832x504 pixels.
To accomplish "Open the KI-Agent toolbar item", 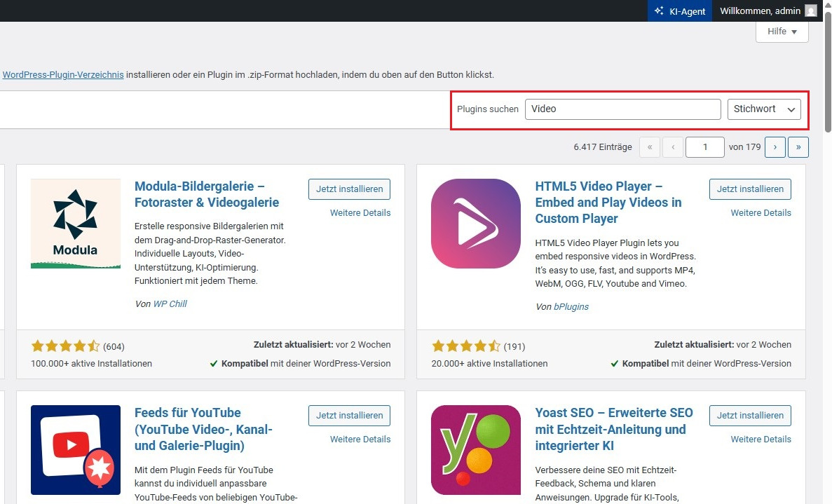I will pos(680,11).
